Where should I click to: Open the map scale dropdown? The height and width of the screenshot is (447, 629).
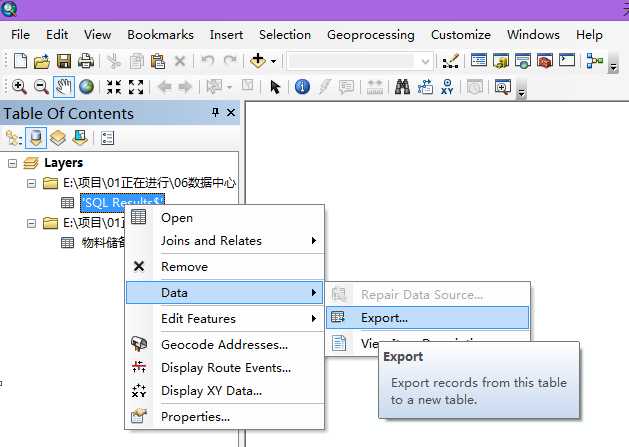[x=427, y=61]
